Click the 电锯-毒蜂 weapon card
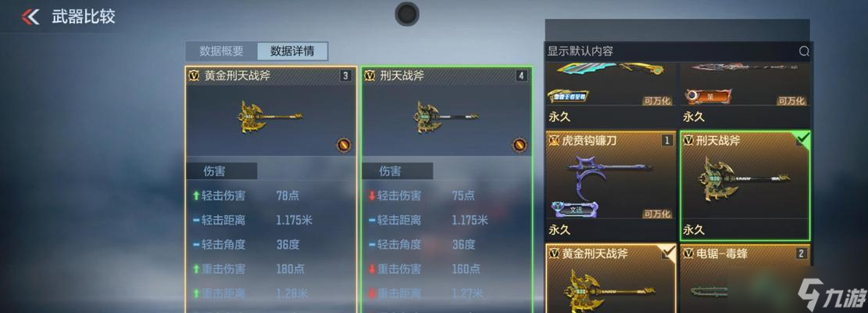This screenshot has width=868, height=313. coord(745,279)
